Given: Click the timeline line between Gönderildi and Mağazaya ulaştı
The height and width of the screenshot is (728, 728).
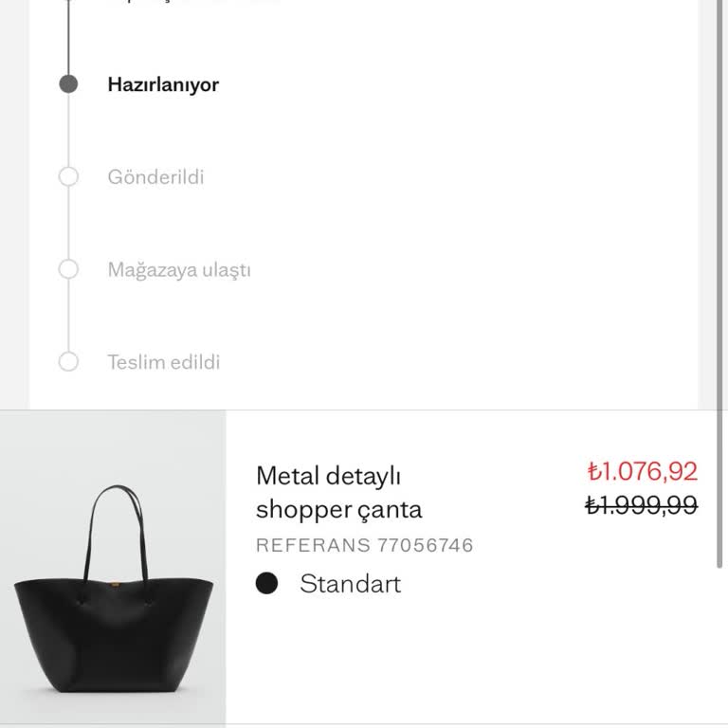Looking at the screenshot, I should [68, 223].
